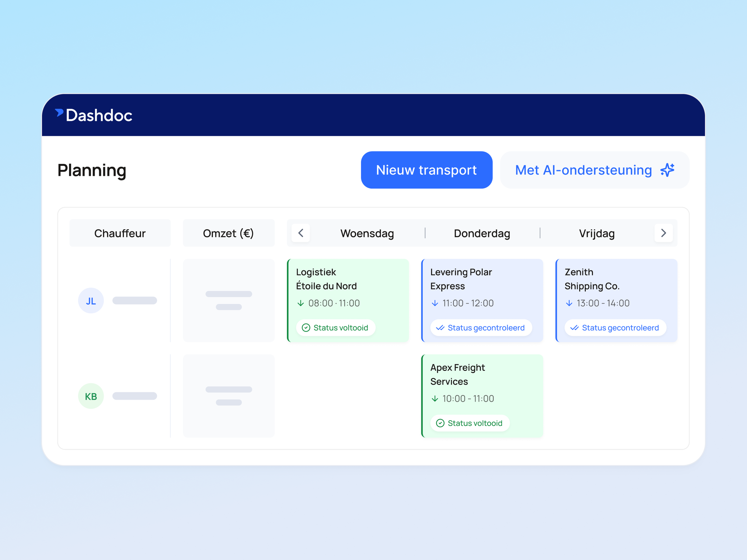Click the 13:00 - 14:00 time text
747x560 pixels.
603,303
